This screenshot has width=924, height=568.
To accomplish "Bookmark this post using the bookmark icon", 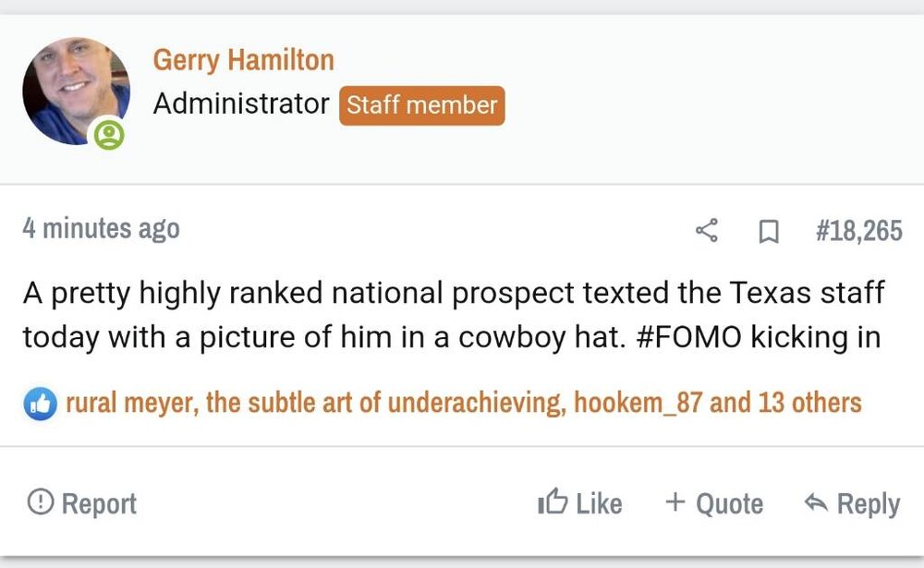I will pyautogui.click(x=768, y=231).
